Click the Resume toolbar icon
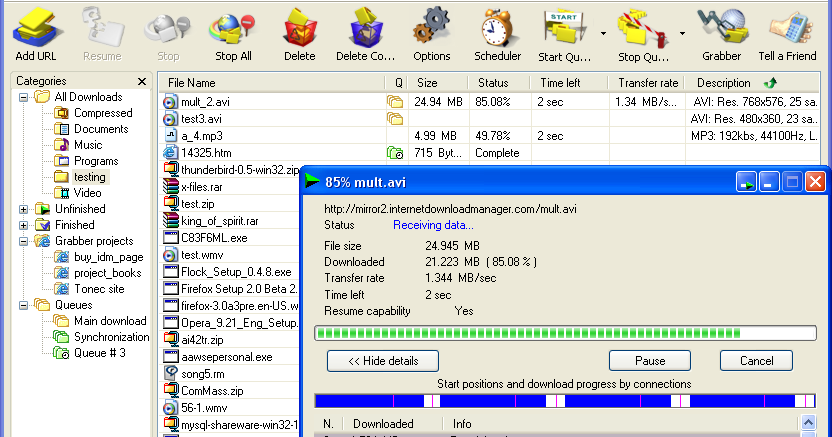This screenshot has height=437, width=832. pyautogui.click(x=102, y=34)
